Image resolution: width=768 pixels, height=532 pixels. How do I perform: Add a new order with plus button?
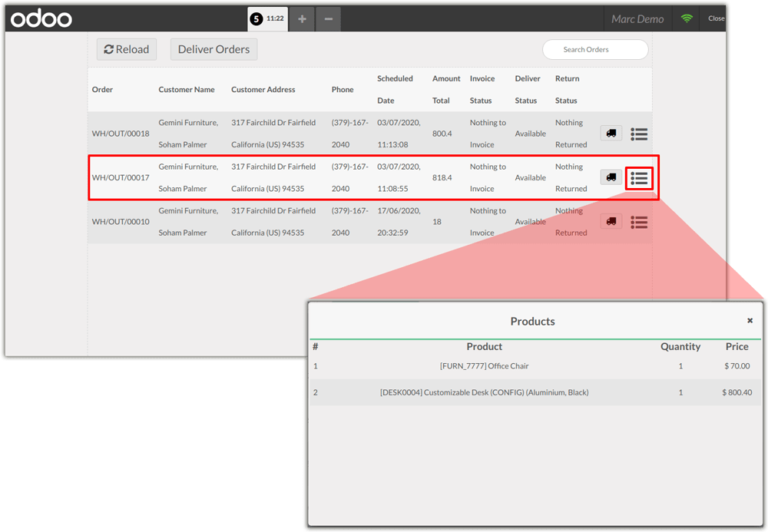(x=302, y=19)
